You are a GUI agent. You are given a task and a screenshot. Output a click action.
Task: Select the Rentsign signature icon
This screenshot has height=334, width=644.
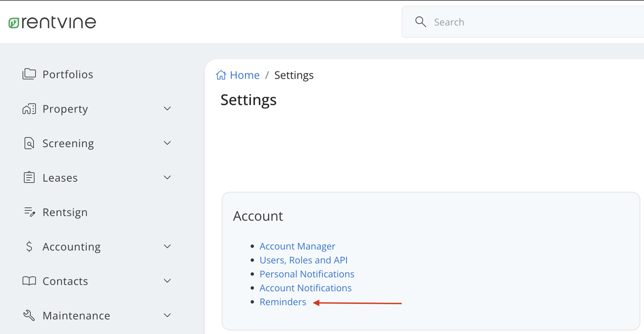pos(29,212)
